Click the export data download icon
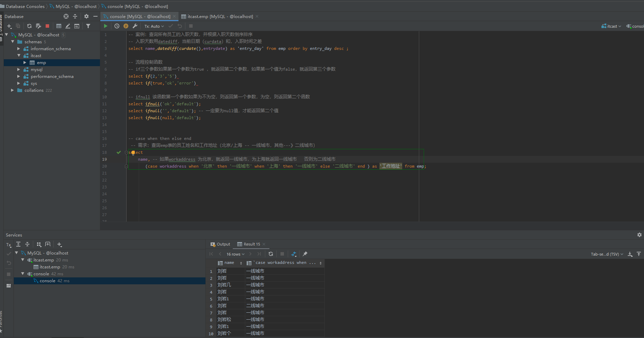The height and width of the screenshot is (338, 644). tap(630, 254)
